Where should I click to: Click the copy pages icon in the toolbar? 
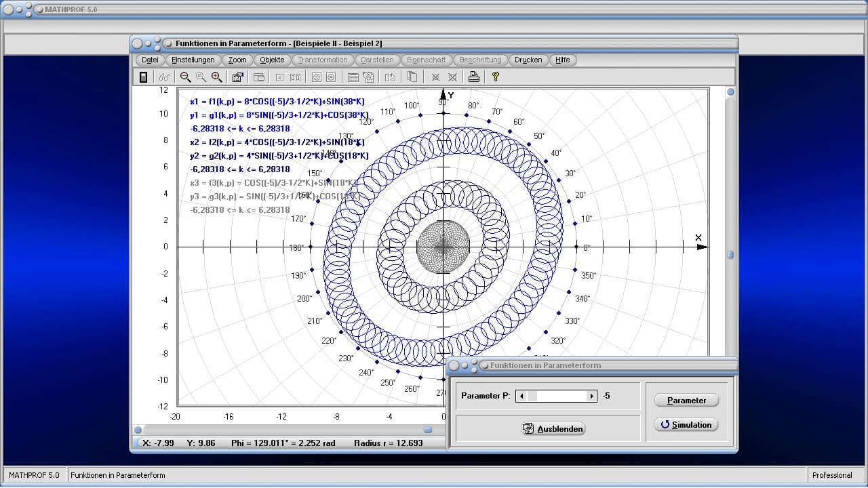pyautogui.click(x=412, y=77)
